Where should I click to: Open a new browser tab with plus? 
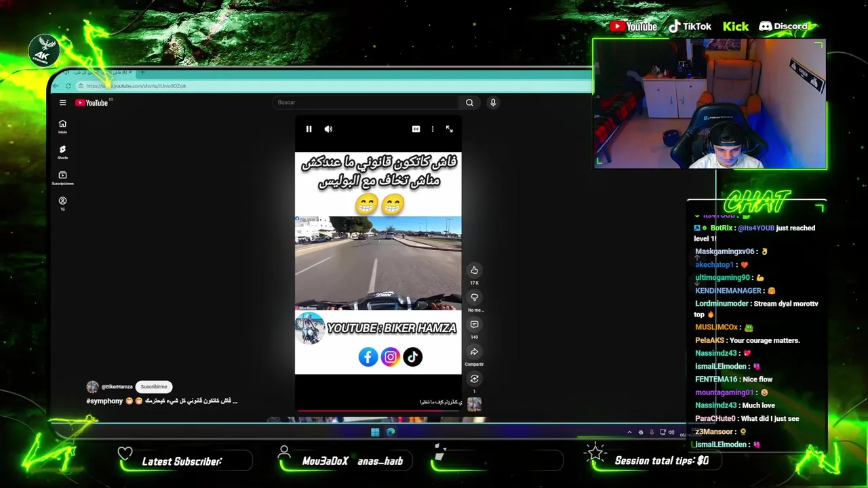click(142, 72)
